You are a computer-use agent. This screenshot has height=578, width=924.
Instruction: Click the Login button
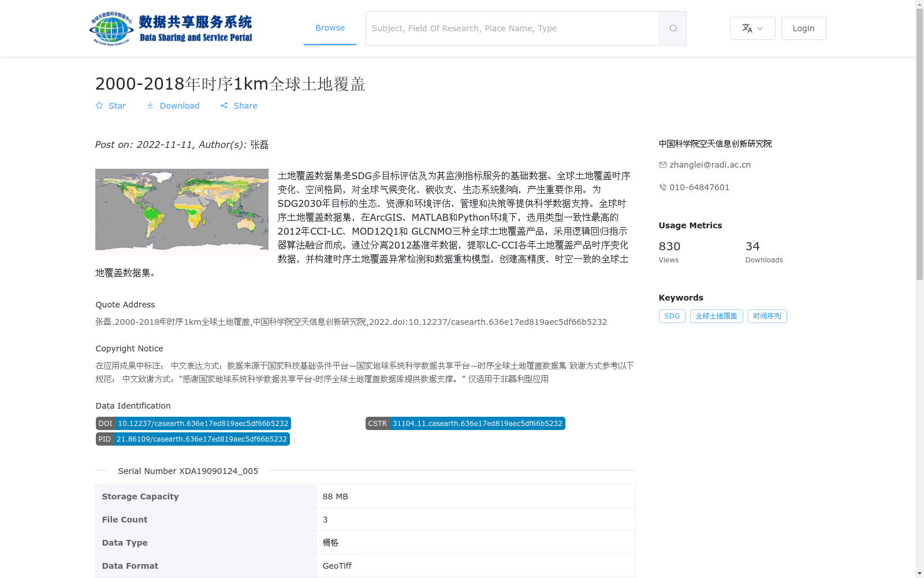(x=803, y=28)
